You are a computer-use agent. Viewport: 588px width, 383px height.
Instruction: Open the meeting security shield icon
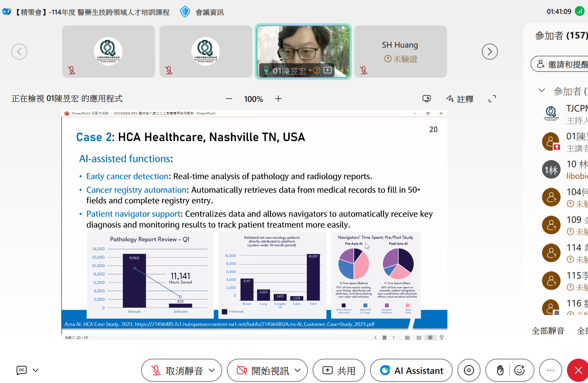(x=185, y=12)
